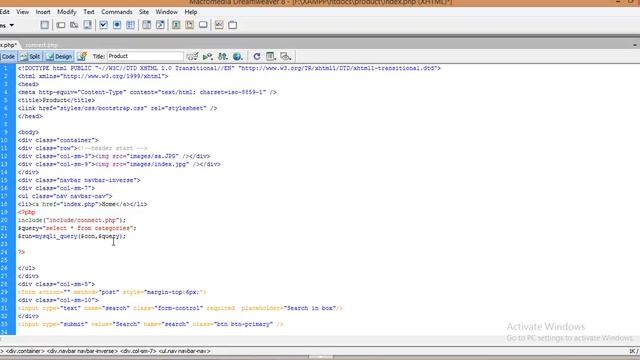The image size is (640, 360).
Task: Click the Home list item link line
Action: 82,204
